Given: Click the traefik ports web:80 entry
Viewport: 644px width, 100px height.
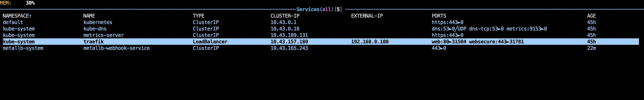Looking at the screenshot, I should tap(449, 42).
